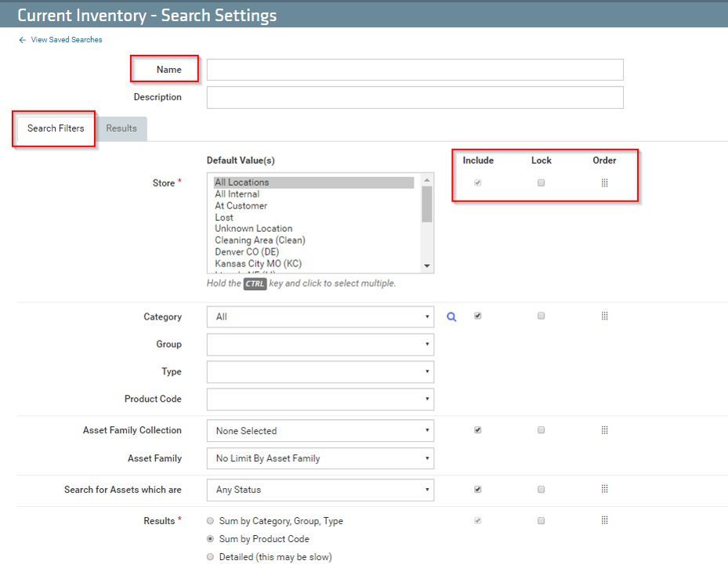Image resolution: width=728 pixels, height=568 pixels.
Task: Open the Any Status dropdown
Action: click(321, 490)
